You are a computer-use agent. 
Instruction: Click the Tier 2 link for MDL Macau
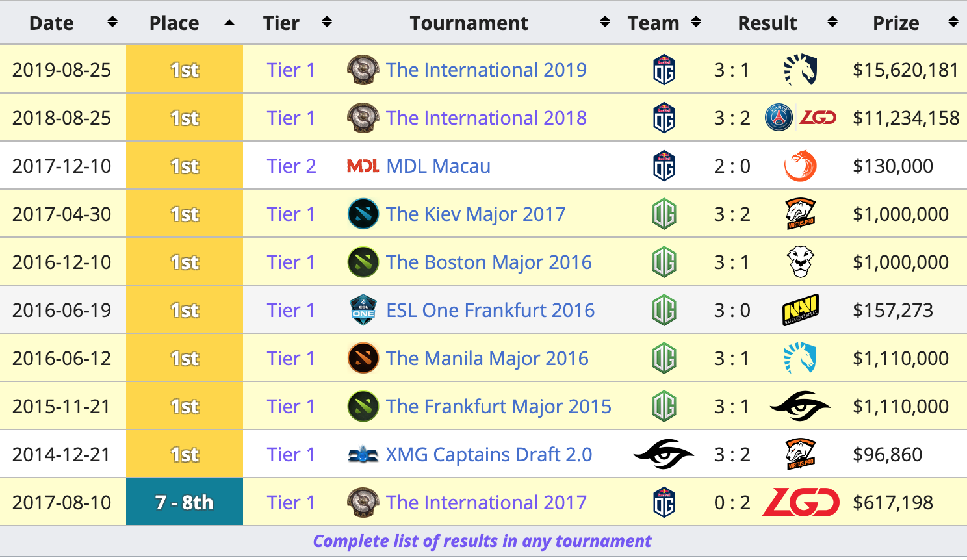pos(291,166)
